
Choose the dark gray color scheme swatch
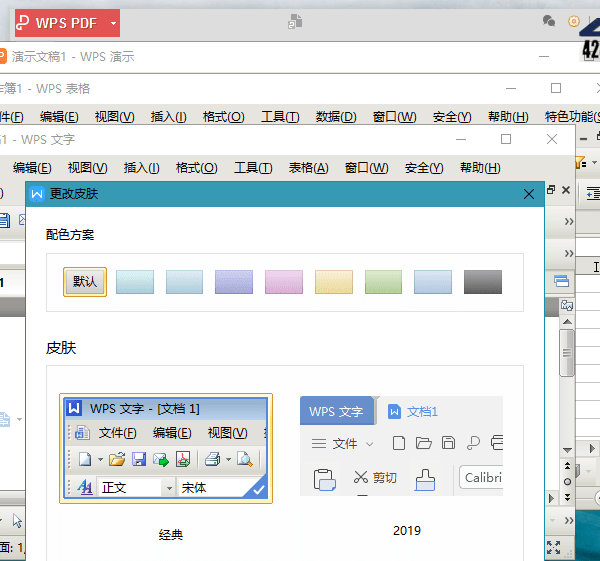(x=483, y=282)
